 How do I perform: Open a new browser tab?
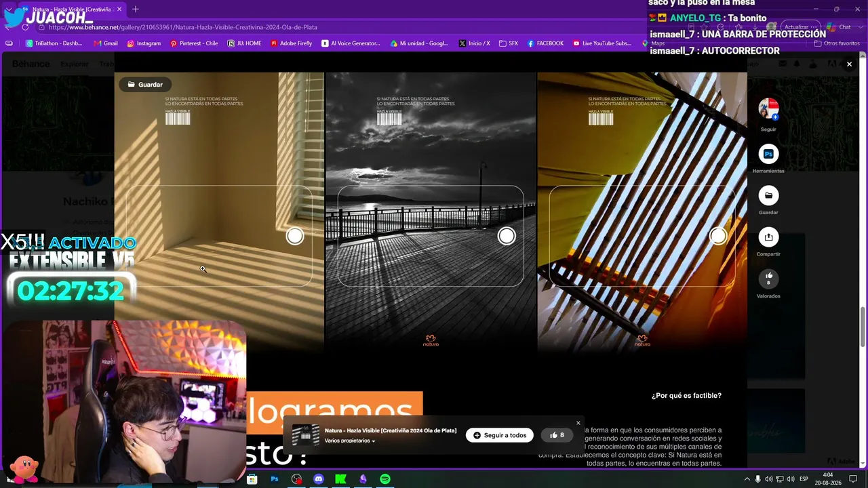pyautogui.click(x=136, y=9)
